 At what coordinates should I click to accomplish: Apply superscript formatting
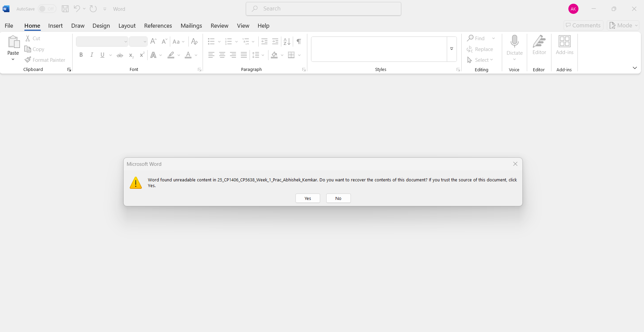click(141, 55)
